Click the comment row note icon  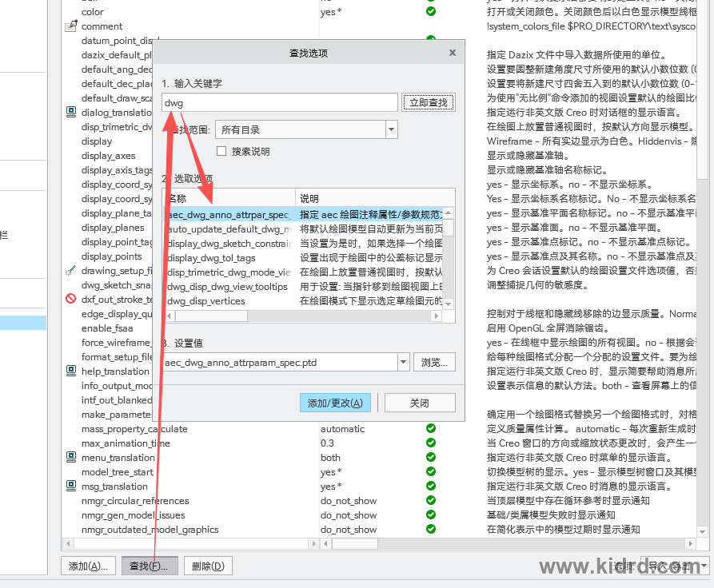[x=71, y=26]
